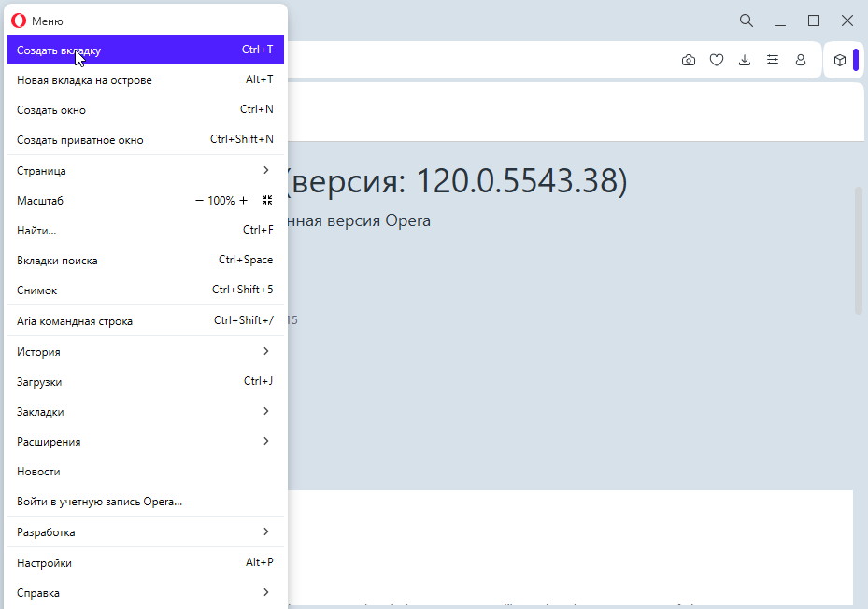Select Новая вкладка на острове
This screenshot has width=868, height=609.
pos(146,79)
